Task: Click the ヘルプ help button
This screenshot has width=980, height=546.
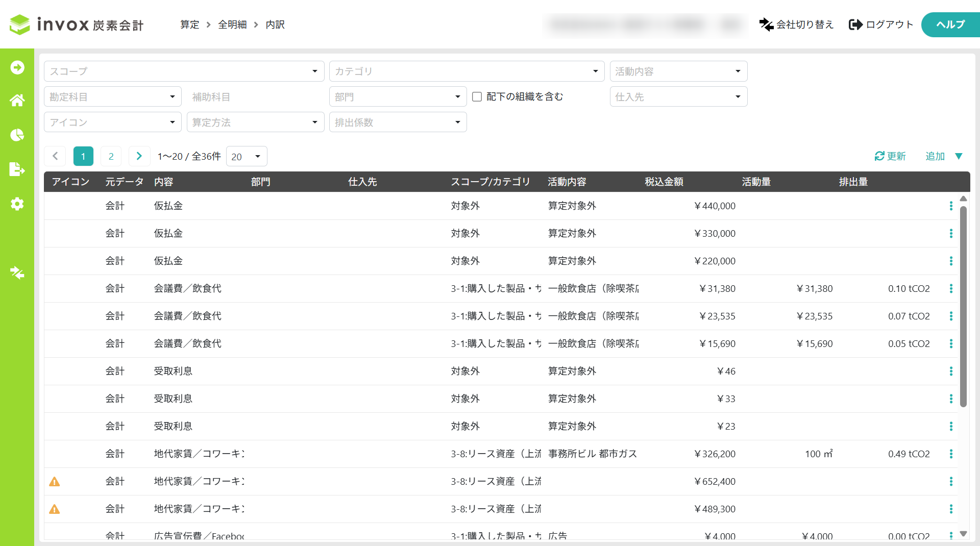Action: tap(950, 24)
